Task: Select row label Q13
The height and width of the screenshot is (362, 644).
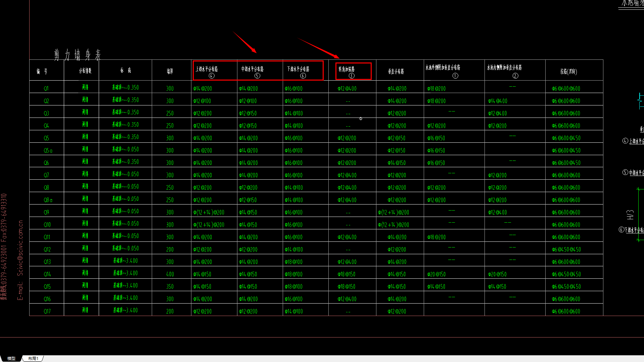Action: pyautogui.click(x=47, y=262)
